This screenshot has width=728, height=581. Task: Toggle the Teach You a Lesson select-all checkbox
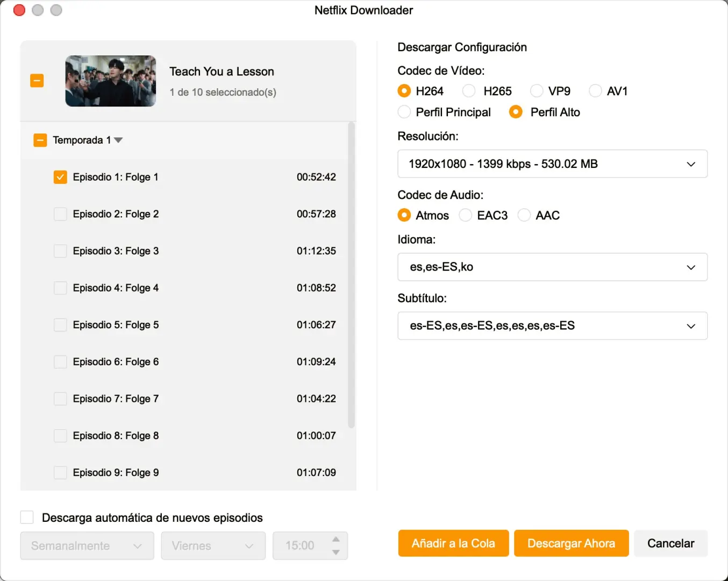(x=37, y=81)
